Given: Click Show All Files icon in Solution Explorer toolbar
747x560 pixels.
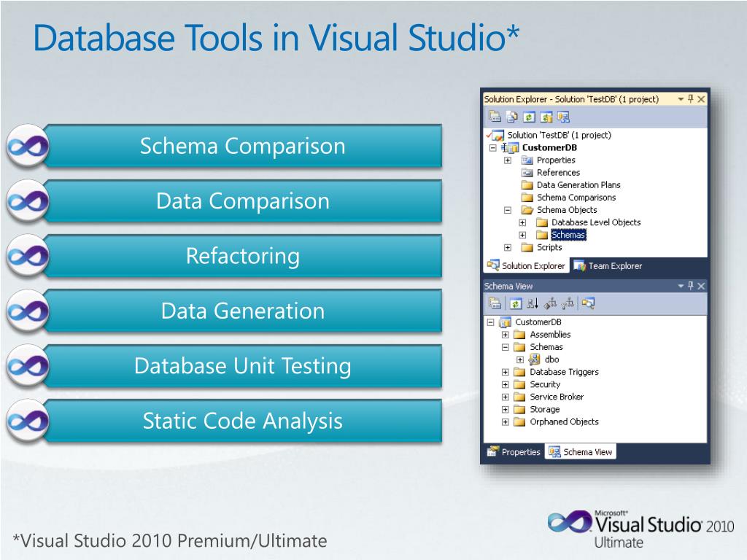Looking at the screenshot, I should (512, 117).
